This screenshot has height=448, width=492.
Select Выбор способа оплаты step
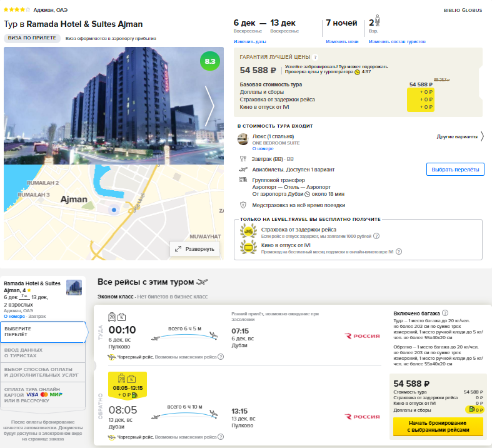point(43,372)
